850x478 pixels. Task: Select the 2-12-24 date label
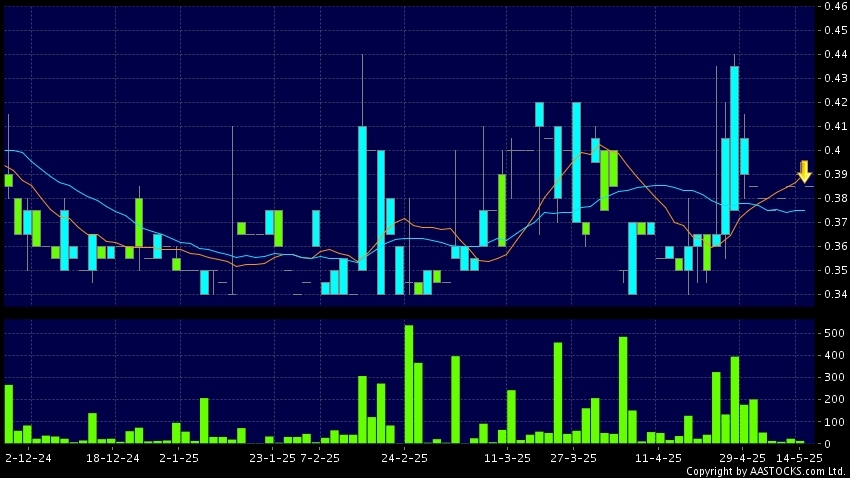tap(28, 458)
